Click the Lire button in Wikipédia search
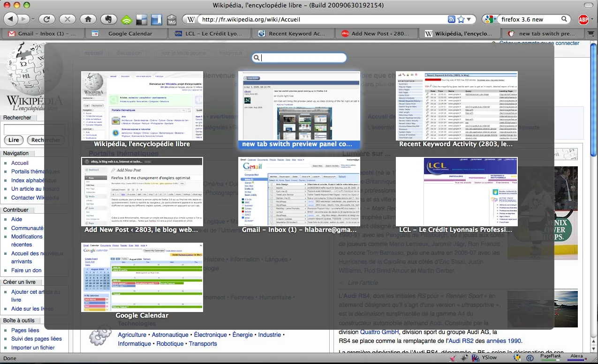The height and width of the screenshot is (364, 598). coord(14,140)
